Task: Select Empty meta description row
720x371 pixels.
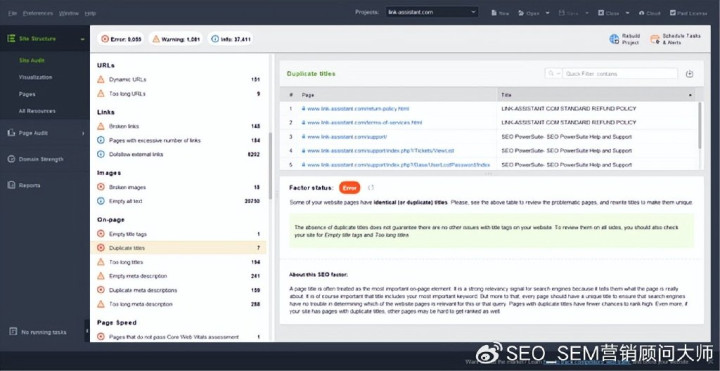Action: 179,276
